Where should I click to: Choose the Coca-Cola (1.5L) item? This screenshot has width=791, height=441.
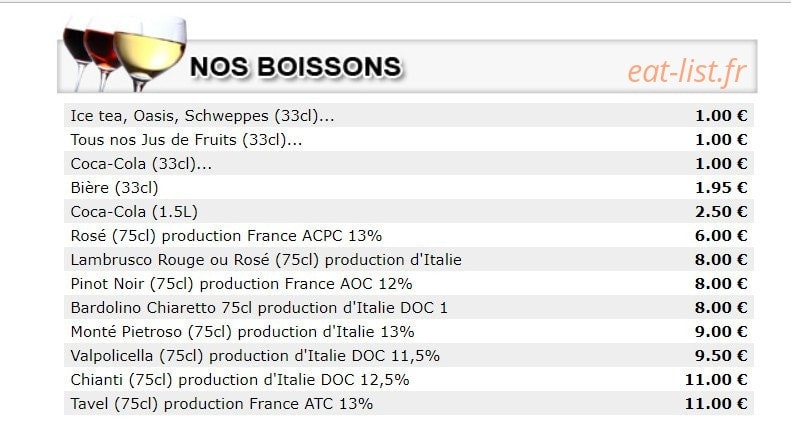409,211
